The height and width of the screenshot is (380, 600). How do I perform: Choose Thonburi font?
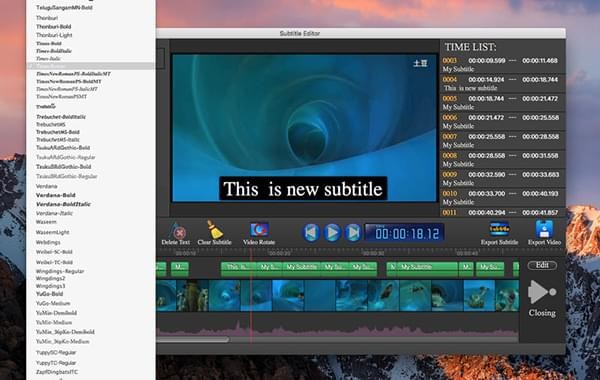(47, 18)
